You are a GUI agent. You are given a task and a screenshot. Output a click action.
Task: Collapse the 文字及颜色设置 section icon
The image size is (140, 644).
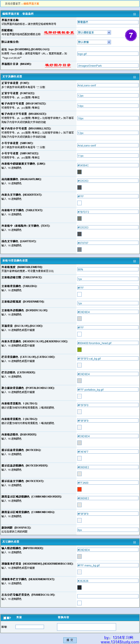click(135, 77)
